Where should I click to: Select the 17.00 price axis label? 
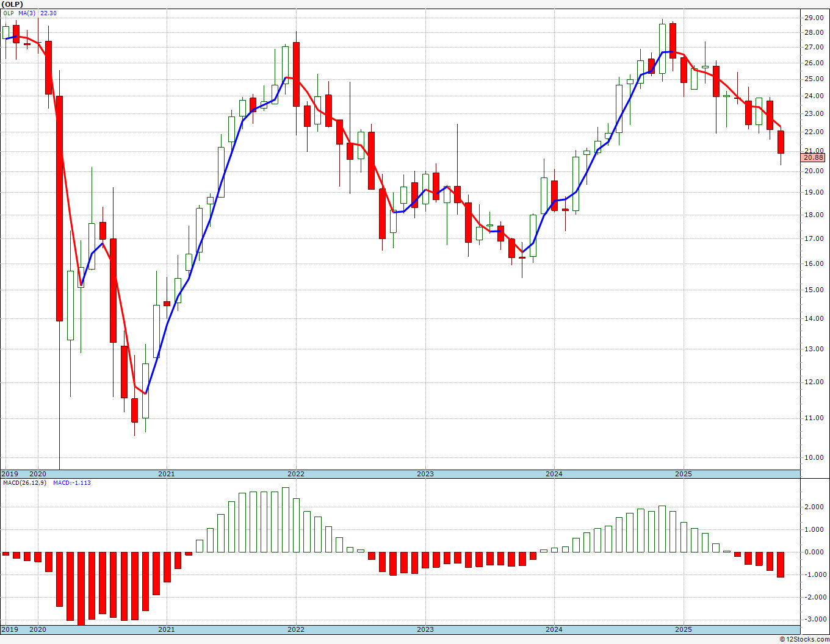pos(814,238)
